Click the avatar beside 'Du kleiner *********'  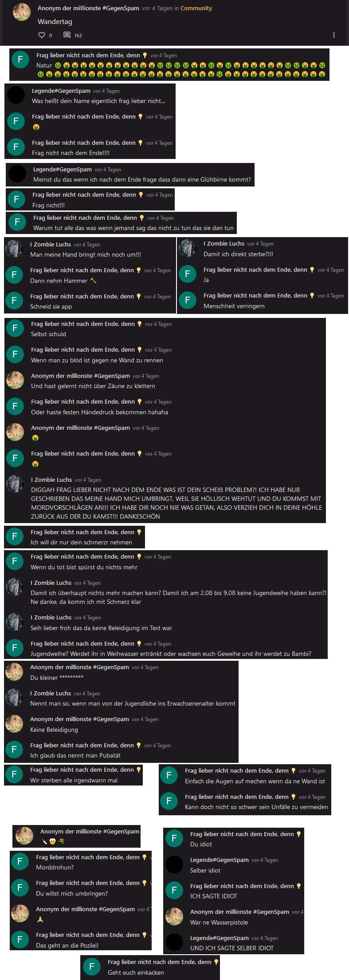(14, 672)
